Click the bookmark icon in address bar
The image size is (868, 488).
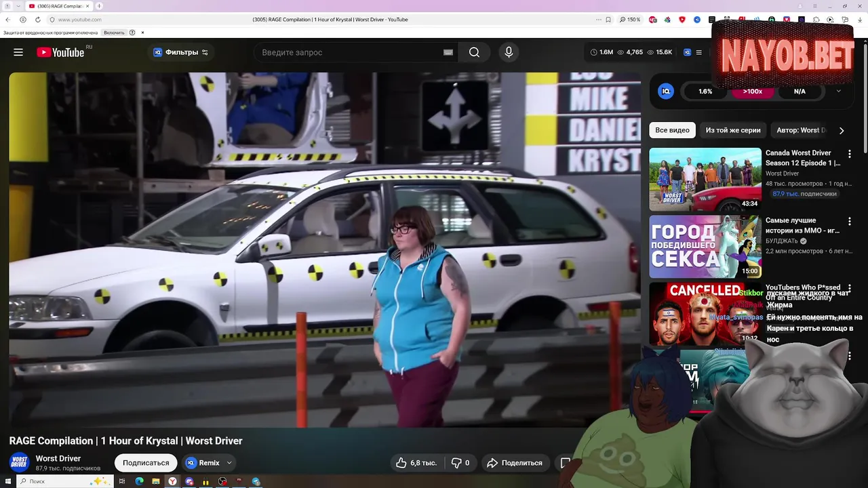pos(608,20)
